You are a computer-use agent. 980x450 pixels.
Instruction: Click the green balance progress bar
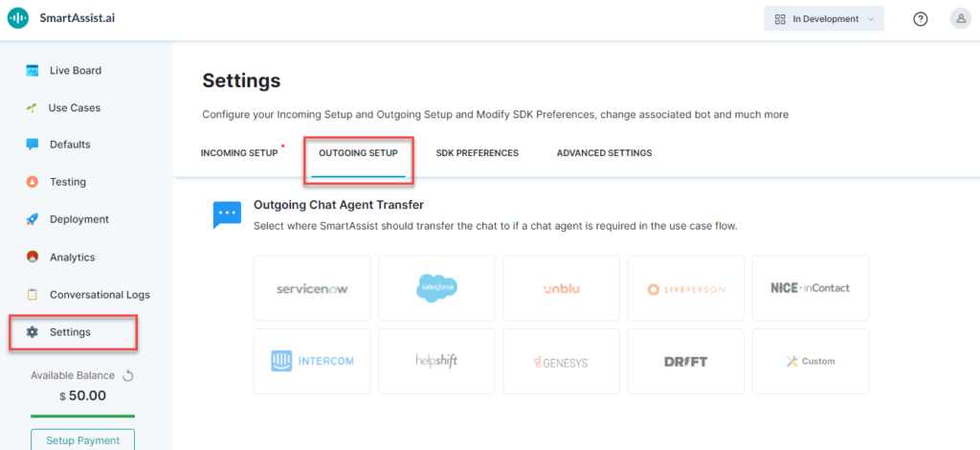tap(82, 416)
